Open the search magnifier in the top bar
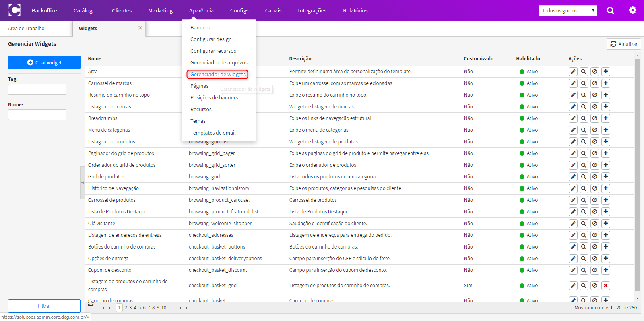 click(x=611, y=10)
